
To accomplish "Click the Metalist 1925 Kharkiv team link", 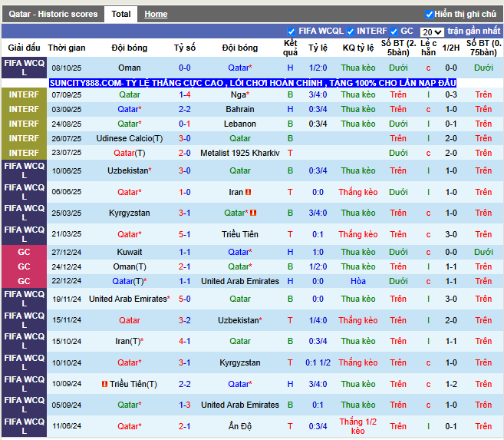I will (x=240, y=153).
